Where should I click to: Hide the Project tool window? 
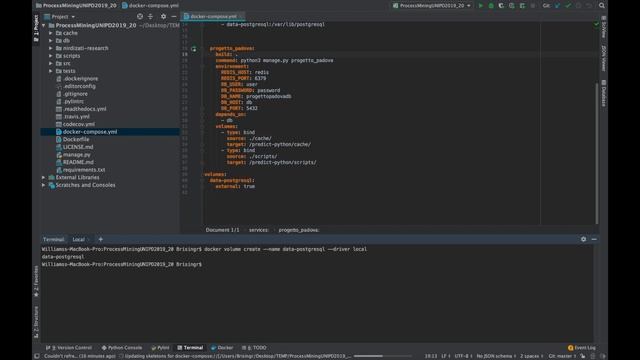click(x=174, y=16)
